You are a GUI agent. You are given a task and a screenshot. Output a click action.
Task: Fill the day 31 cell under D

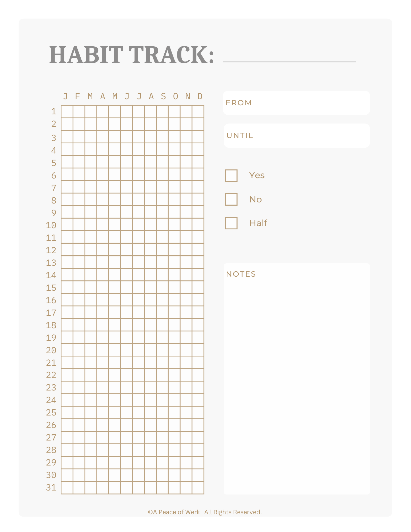198,488
